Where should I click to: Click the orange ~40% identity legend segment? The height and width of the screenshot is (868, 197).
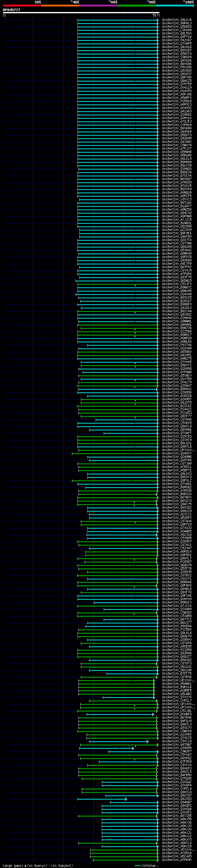pyautogui.click(x=60, y=6)
